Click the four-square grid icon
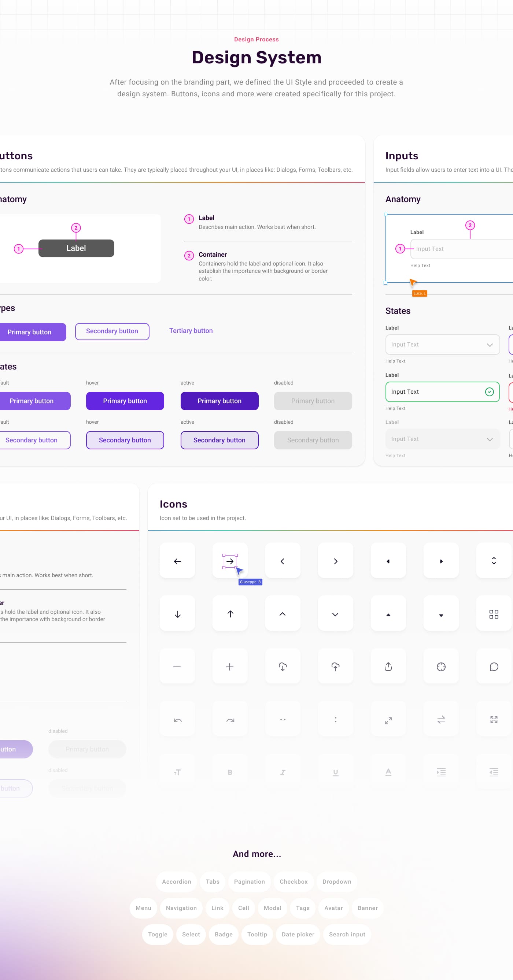 [x=494, y=614]
